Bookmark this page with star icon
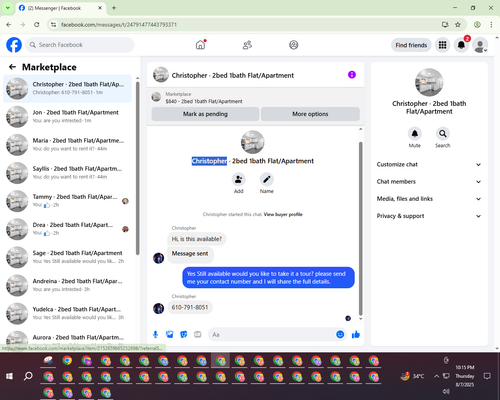 (x=458, y=24)
